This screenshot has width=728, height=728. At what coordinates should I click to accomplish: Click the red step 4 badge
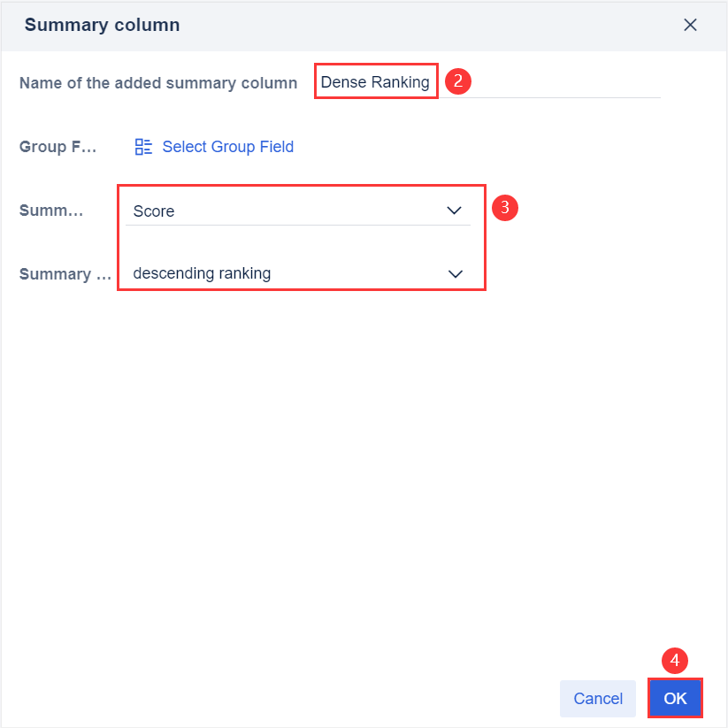click(x=675, y=661)
